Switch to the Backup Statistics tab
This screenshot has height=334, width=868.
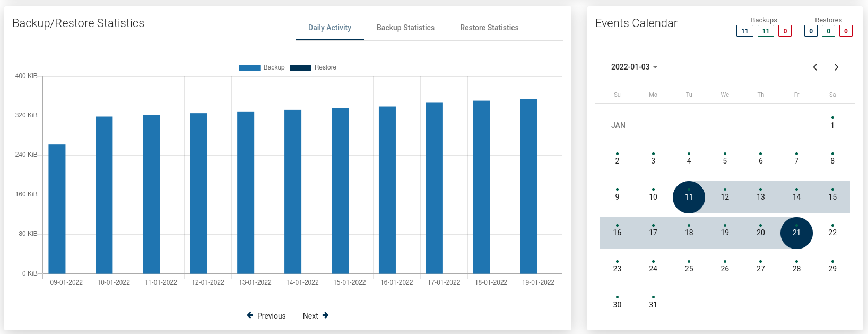click(x=405, y=28)
